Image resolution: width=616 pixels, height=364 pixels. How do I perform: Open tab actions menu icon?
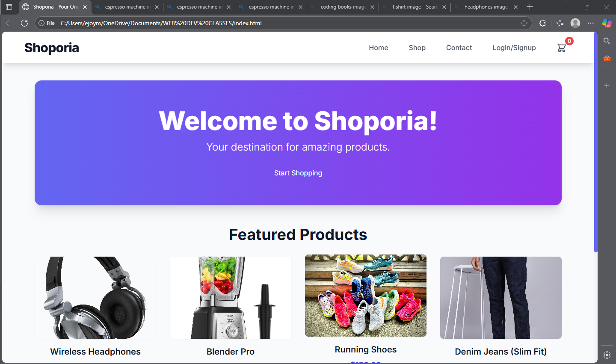click(9, 7)
